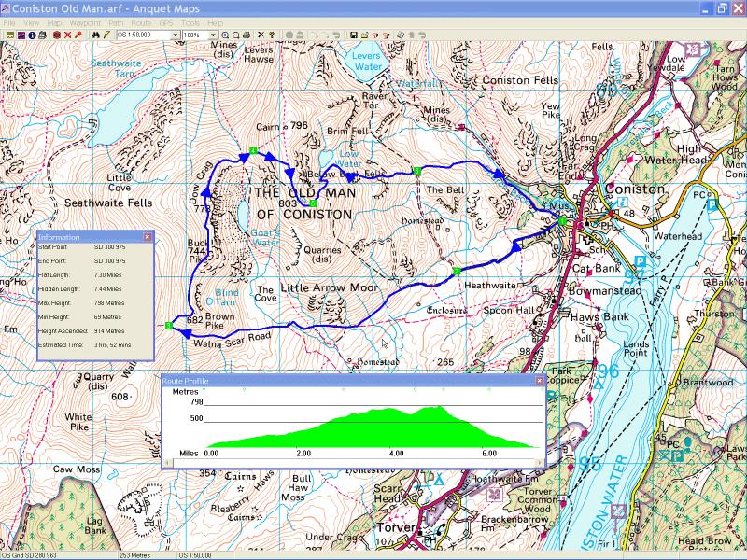Click the zoom in magnifier icon
The image size is (747, 560).
225,35
